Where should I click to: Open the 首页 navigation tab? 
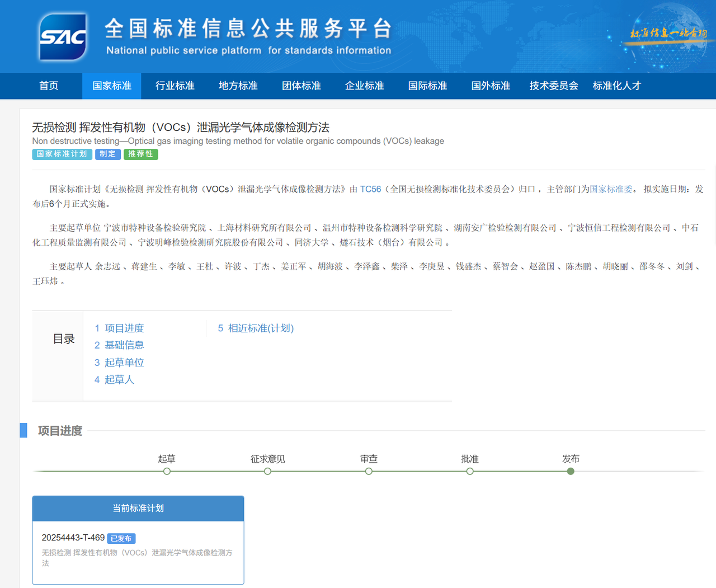(x=49, y=86)
